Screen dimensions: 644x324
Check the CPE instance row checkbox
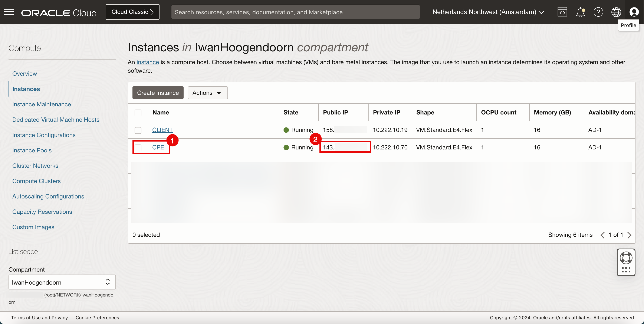tap(138, 148)
